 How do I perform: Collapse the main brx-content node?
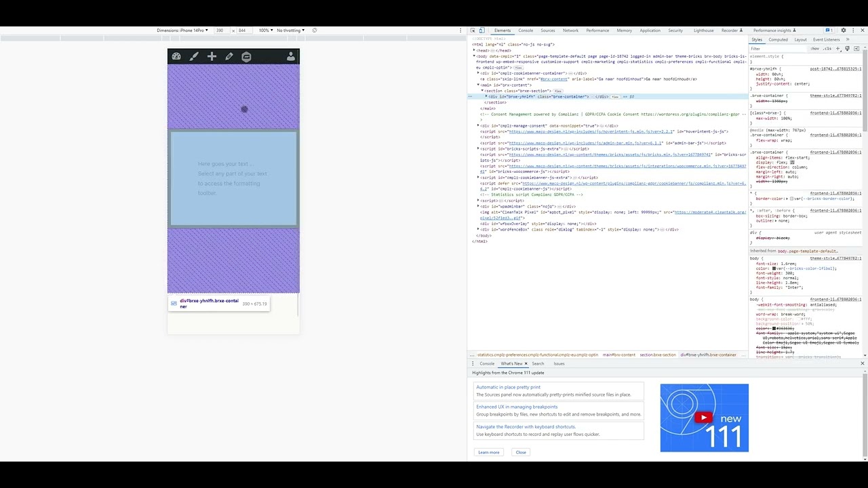point(479,85)
